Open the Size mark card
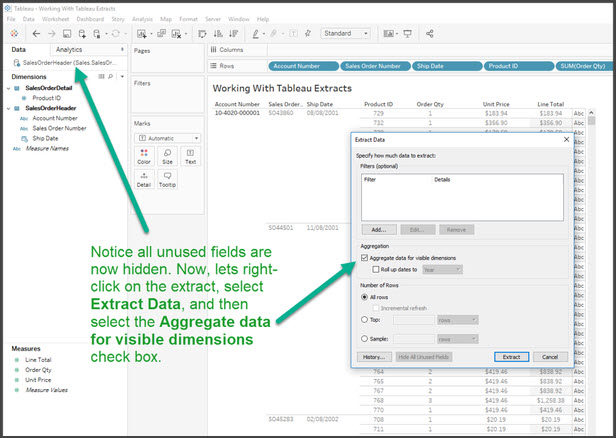Screen dimensions: 616x438 167,155
